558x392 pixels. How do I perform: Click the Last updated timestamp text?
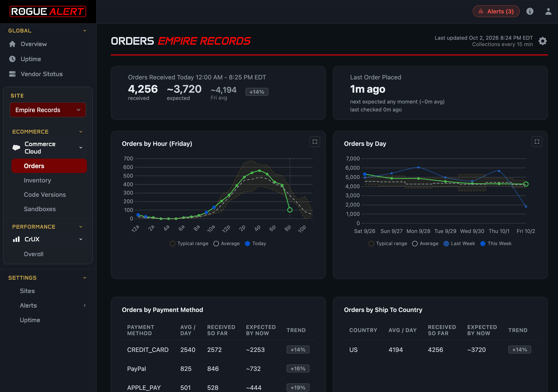tap(484, 38)
